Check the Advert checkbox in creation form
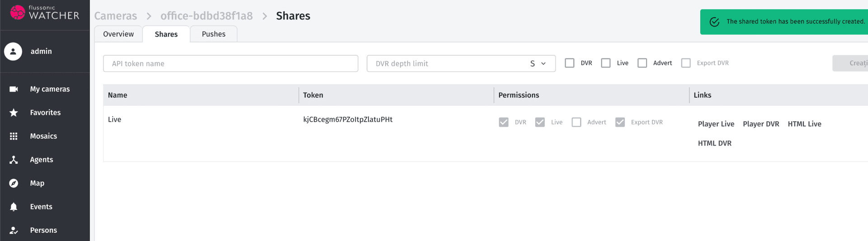 coord(642,63)
